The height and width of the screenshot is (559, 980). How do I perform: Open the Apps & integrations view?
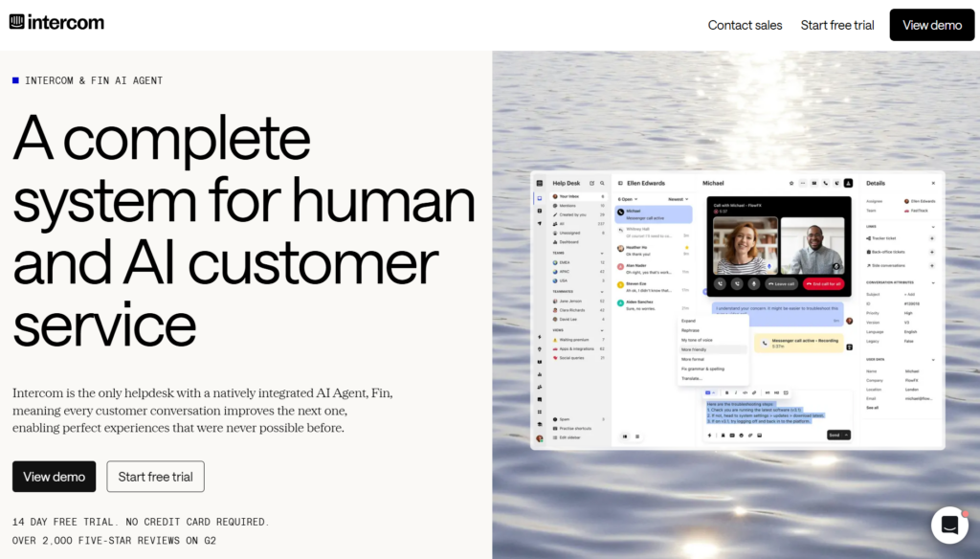pos(579,349)
